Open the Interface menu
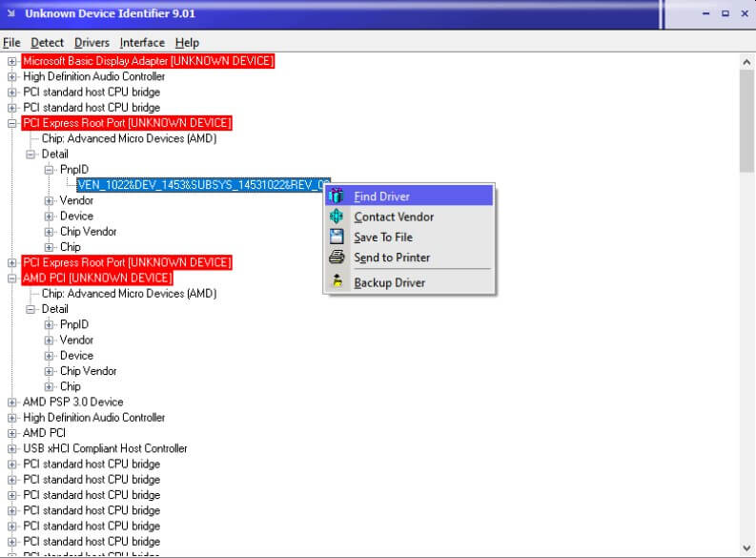The image size is (756, 558). [142, 42]
